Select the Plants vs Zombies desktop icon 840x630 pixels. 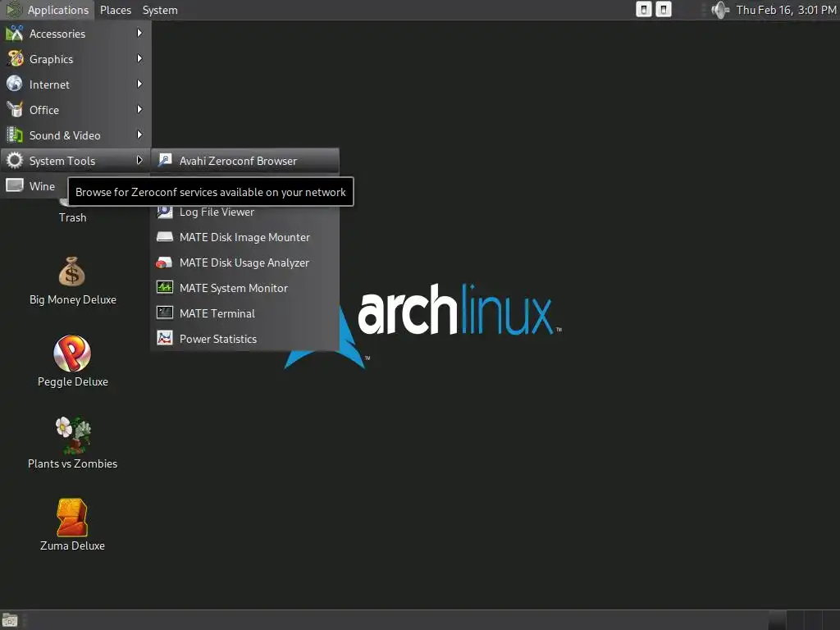click(73, 435)
